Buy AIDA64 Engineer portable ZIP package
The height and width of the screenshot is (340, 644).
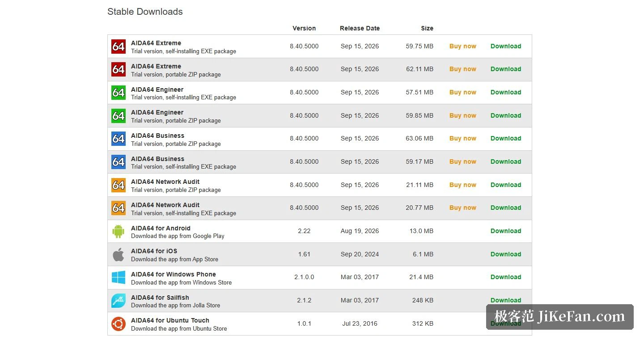point(463,115)
